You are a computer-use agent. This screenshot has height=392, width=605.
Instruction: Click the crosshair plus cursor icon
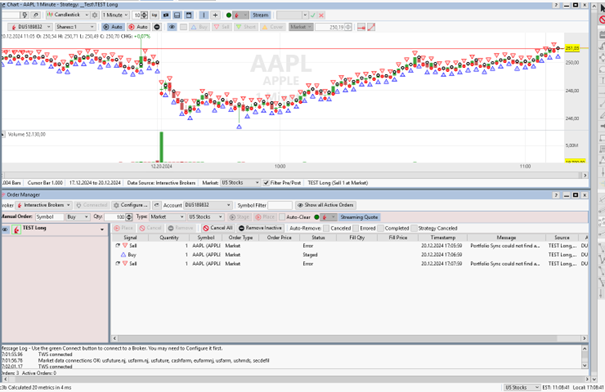point(215,15)
